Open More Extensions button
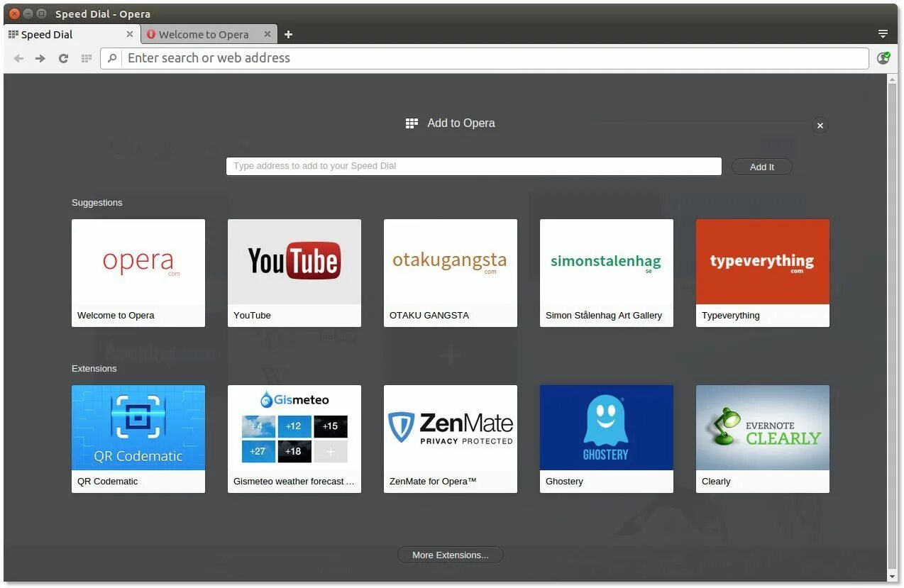The width and height of the screenshot is (904, 588). tap(451, 555)
